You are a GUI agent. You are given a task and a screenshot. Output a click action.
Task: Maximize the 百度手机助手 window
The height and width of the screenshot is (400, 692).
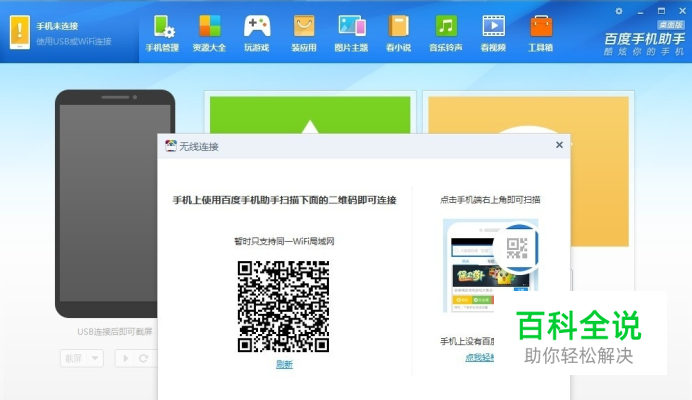661,11
